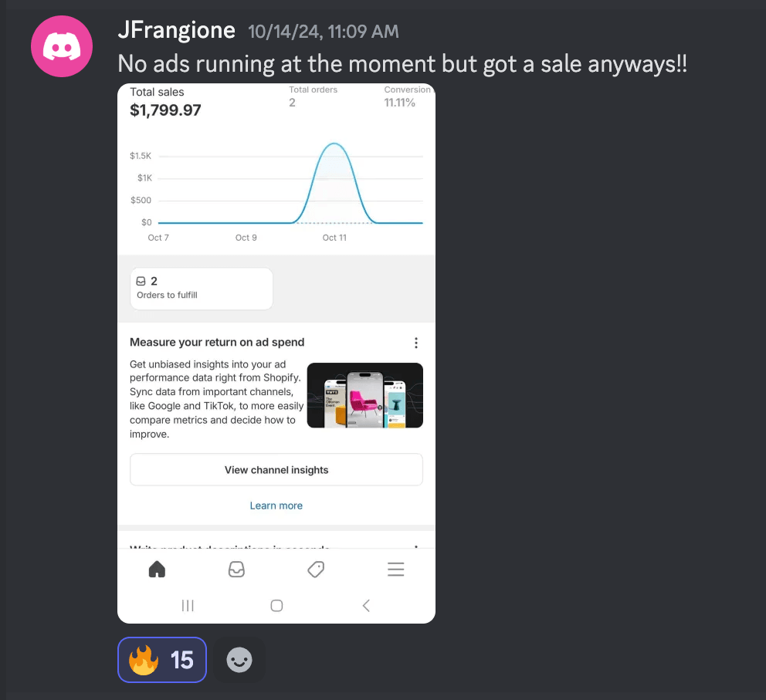Click the message timestamp 10/14/24, 11:09 AM
Viewport: 766px width, 700px height.
click(x=324, y=32)
